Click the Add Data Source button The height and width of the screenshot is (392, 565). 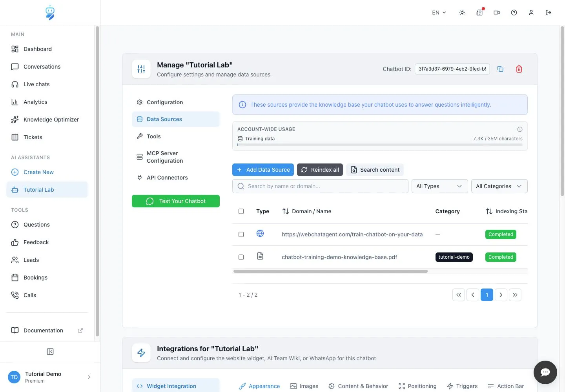(263, 170)
